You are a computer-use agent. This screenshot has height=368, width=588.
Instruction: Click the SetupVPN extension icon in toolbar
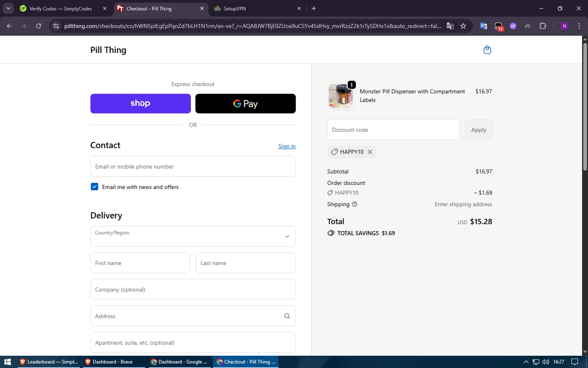point(528,26)
